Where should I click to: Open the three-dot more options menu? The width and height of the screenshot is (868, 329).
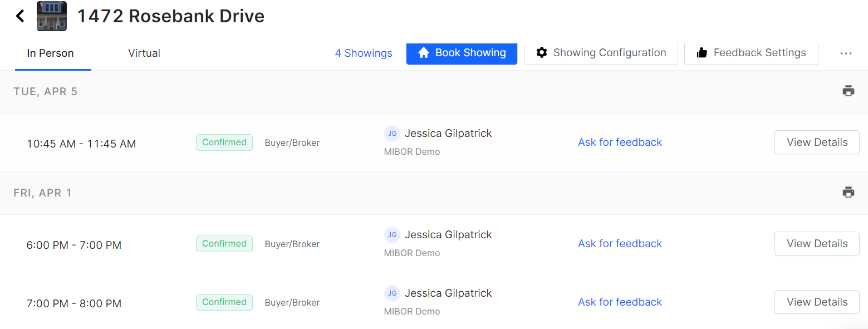point(846,53)
